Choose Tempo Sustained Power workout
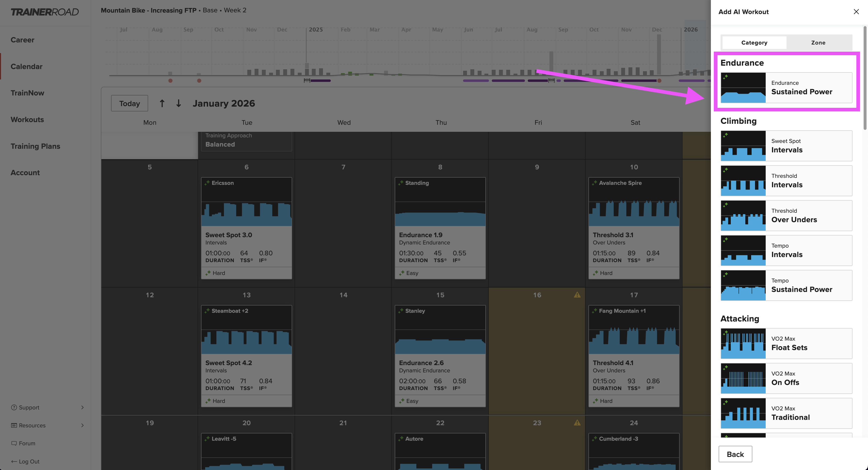This screenshot has height=470, width=868. (x=787, y=285)
